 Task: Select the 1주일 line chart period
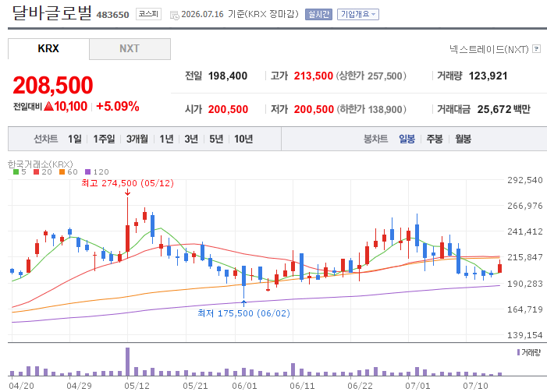pos(104,139)
